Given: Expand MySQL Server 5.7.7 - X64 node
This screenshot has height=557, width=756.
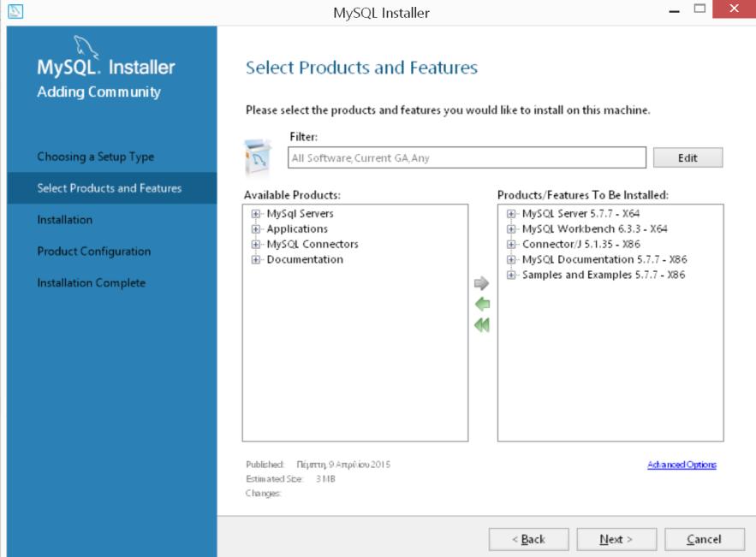Looking at the screenshot, I should [x=511, y=213].
